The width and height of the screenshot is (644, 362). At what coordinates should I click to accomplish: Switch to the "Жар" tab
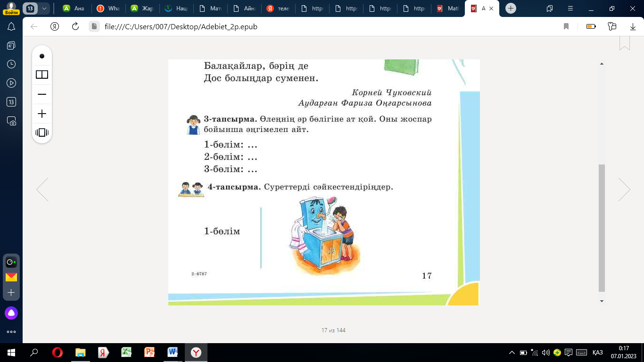[141, 8]
